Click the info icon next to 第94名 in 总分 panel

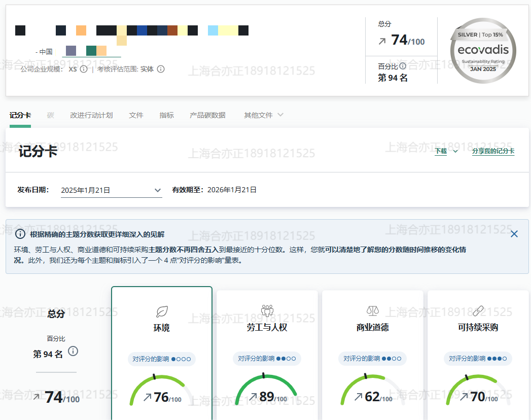pyautogui.click(x=73, y=351)
